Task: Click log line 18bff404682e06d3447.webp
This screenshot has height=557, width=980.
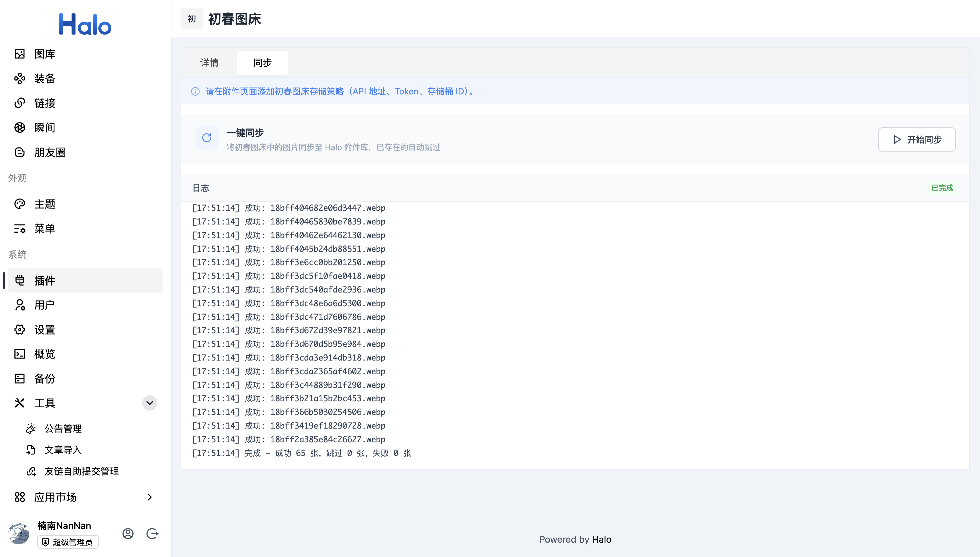Action: click(x=289, y=208)
